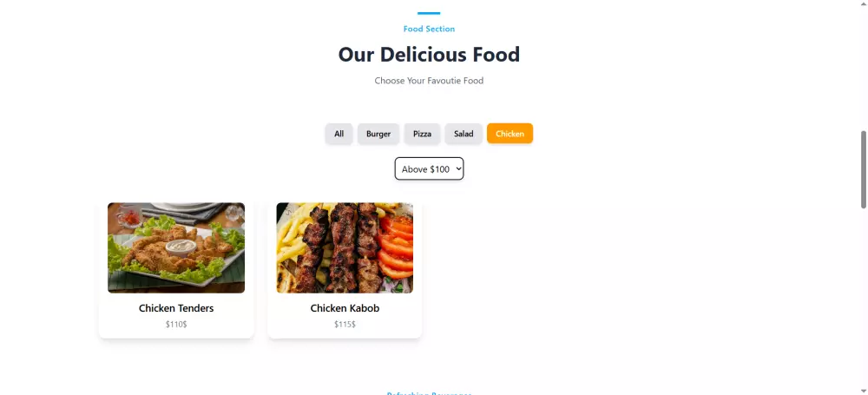
Task: Select the Chicken Kabob title
Action: [345, 308]
